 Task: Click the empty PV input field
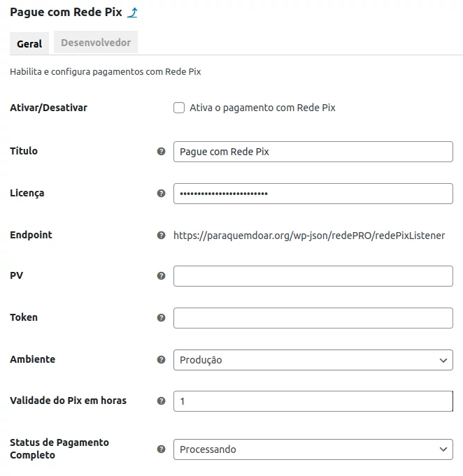point(313,276)
